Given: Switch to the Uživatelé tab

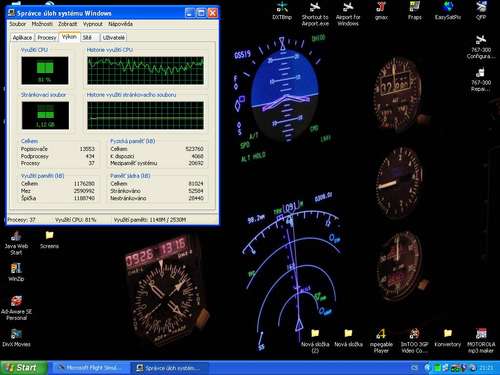Looking at the screenshot, I should (114, 38).
